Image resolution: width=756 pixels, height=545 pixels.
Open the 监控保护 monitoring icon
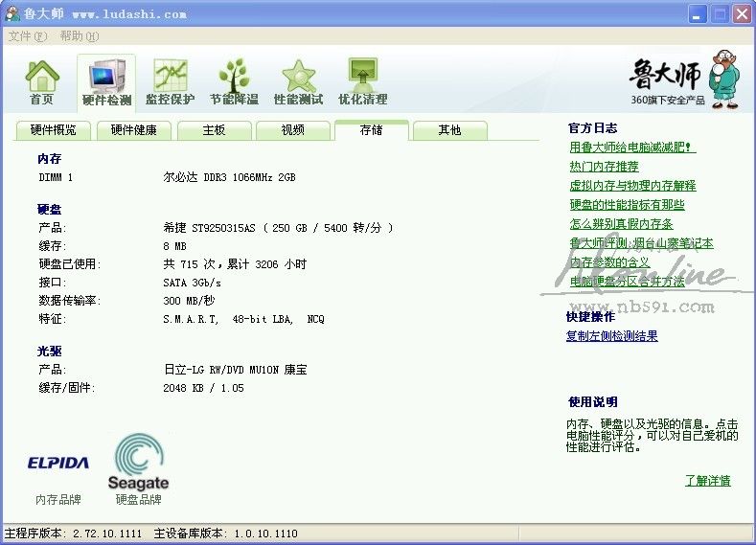click(x=171, y=82)
